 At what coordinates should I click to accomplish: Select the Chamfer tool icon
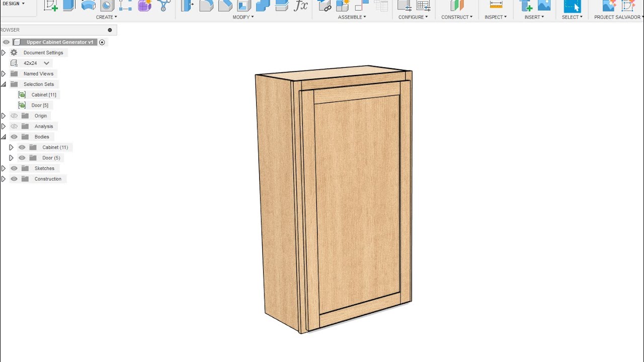(225, 6)
